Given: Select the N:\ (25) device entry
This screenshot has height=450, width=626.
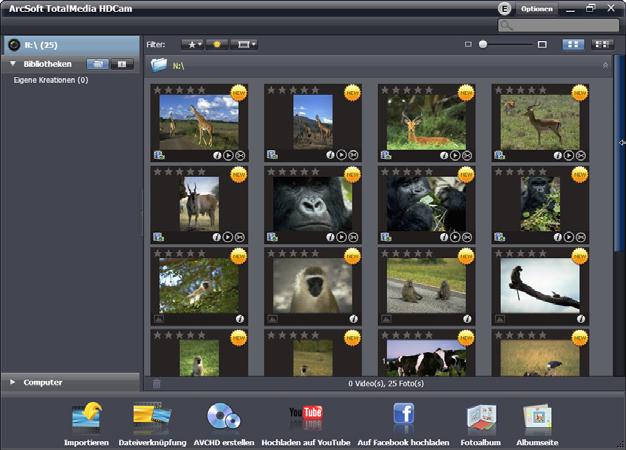Looking at the screenshot, I should pos(71,45).
